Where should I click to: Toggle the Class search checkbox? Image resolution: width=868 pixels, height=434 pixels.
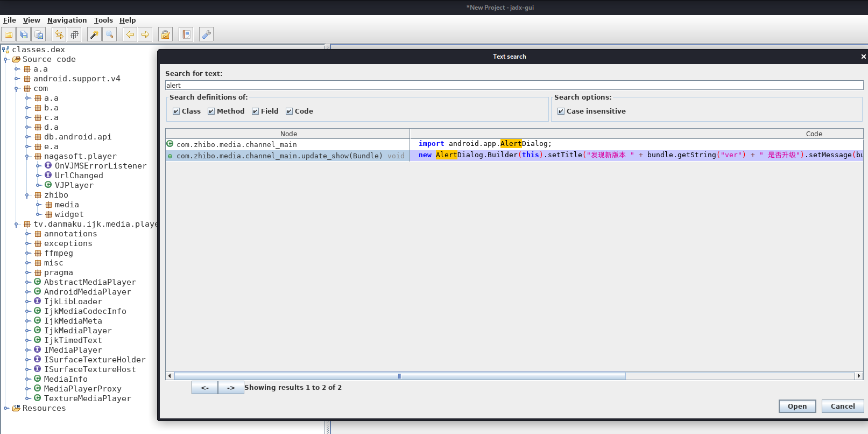click(x=176, y=111)
